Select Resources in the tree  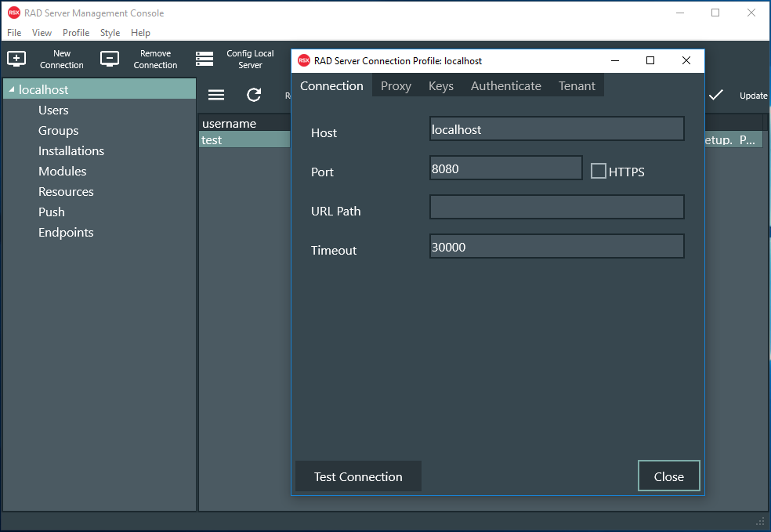[x=66, y=192]
